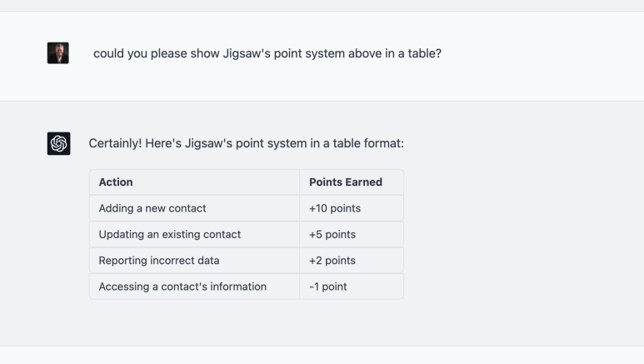Select the '-1 point' cell
Image resolution: width=644 pixels, height=364 pixels.
(352, 287)
